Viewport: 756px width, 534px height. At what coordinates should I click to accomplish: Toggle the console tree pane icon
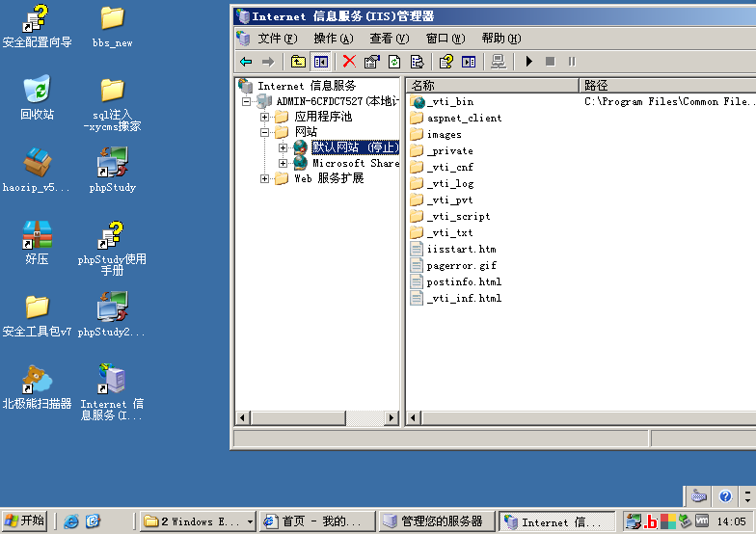tap(320, 62)
